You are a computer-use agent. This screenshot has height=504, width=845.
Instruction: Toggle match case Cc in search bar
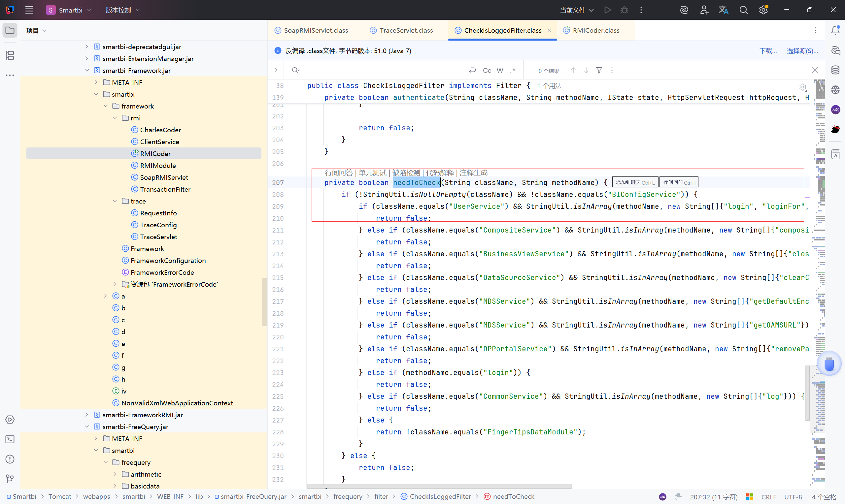(x=487, y=70)
